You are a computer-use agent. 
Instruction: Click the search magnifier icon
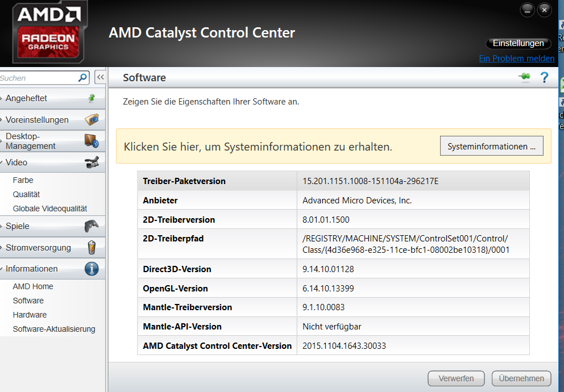click(x=82, y=78)
